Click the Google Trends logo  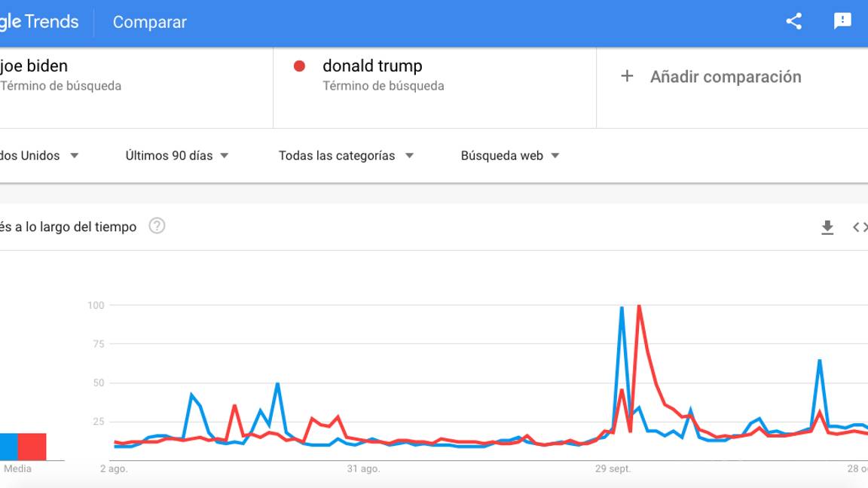pyautogui.click(x=39, y=22)
